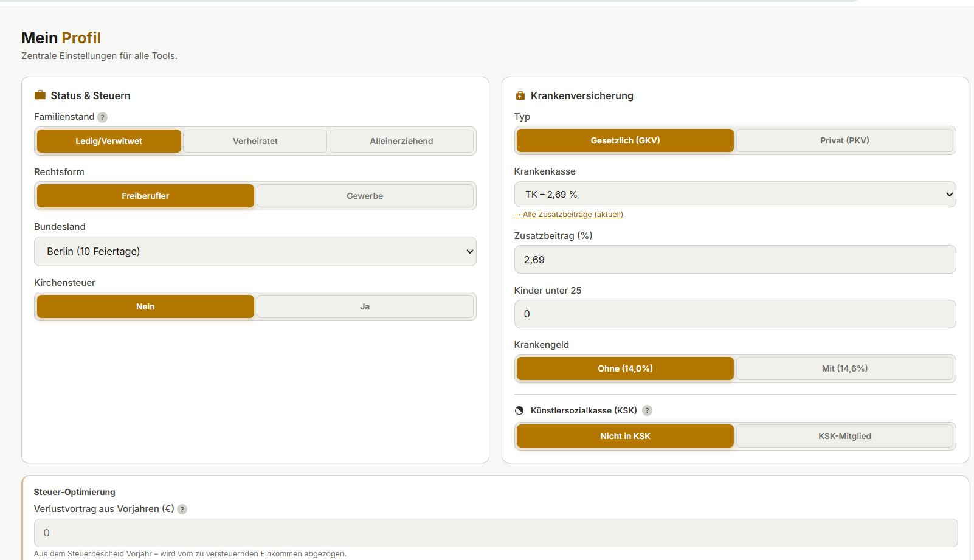The image size is (974, 560).
Task: Click the medical kit icon beside Krankenversicherung
Action: [520, 95]
